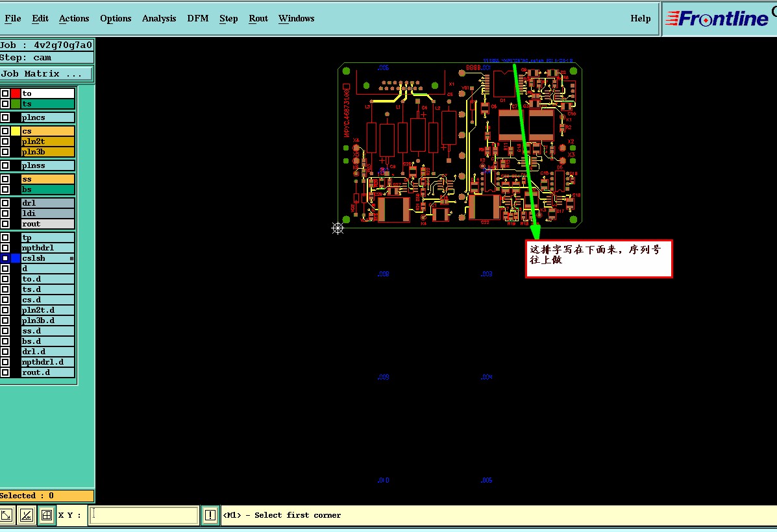Toggle the checkbox for layer mpthdrl

click(x=5, y=248)
